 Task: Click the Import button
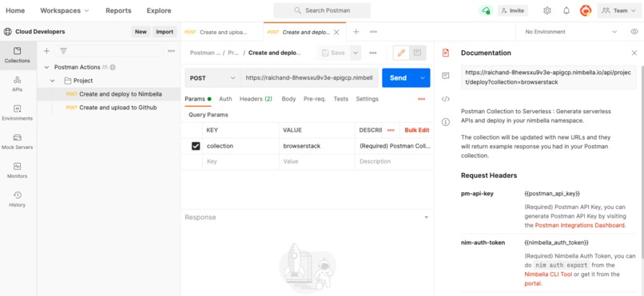tap(165, 32)
